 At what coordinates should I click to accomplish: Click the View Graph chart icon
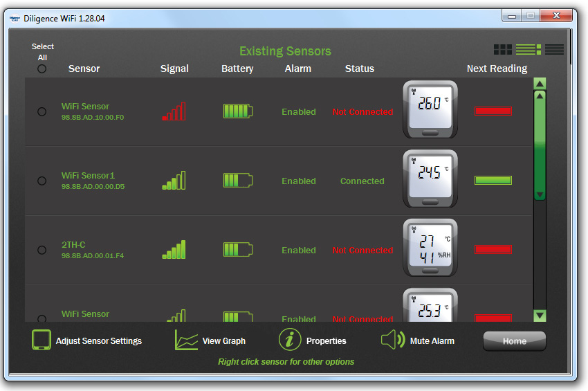tap(186, 340)
